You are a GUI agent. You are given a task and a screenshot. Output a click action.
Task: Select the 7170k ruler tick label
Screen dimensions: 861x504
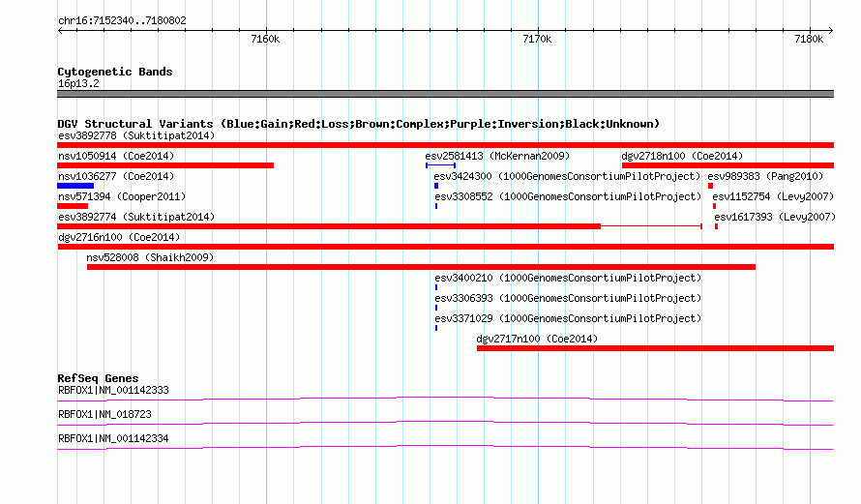tap(537, 39)
